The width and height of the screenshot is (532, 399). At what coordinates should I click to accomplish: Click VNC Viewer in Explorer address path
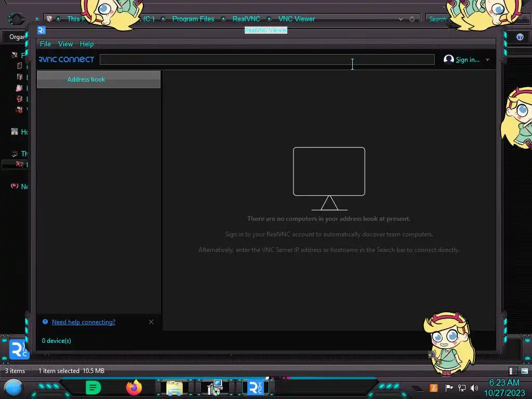tap(297, 19)
